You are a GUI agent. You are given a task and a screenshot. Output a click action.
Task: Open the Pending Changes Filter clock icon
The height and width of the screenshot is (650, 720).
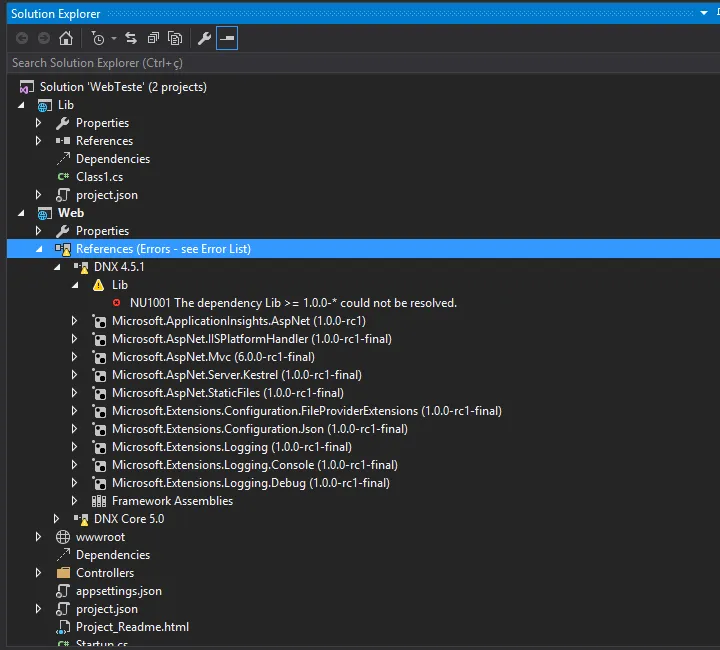coord(97,38)
